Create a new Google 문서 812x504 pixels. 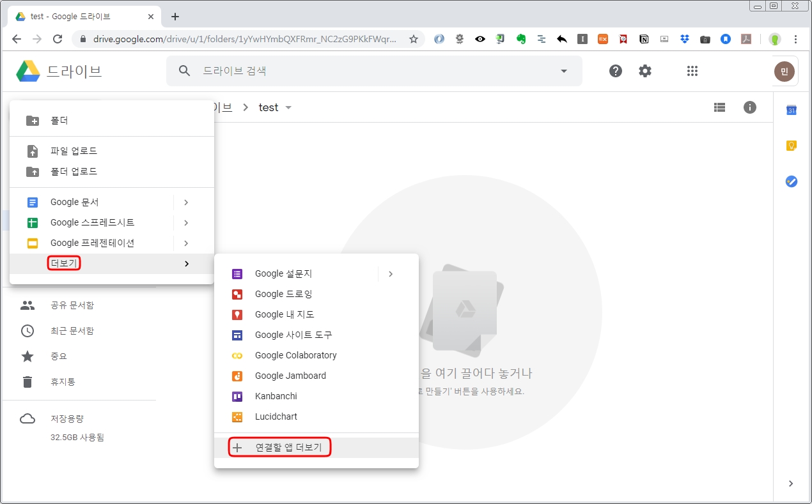click(x=91, y=202)
